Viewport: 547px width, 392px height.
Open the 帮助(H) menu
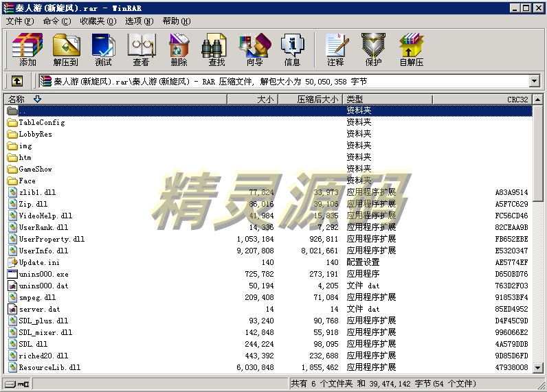click(x=176, y=21)
